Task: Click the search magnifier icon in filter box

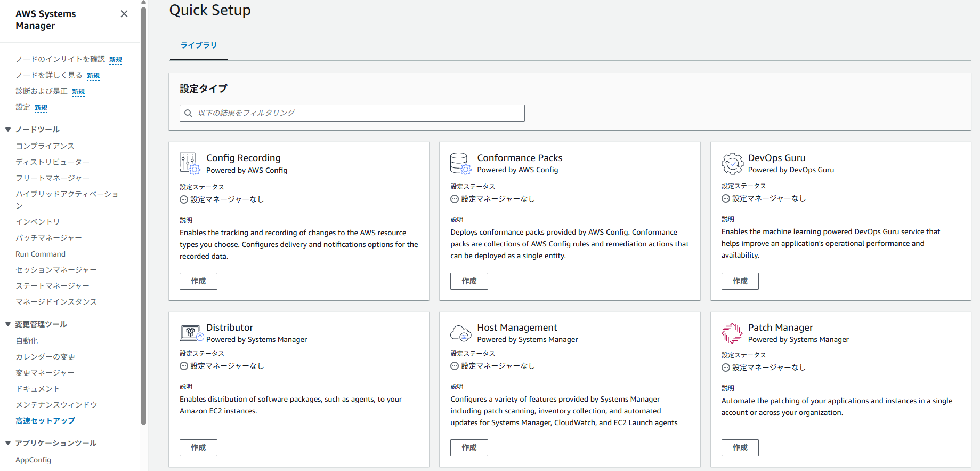Action: point(188,113)
